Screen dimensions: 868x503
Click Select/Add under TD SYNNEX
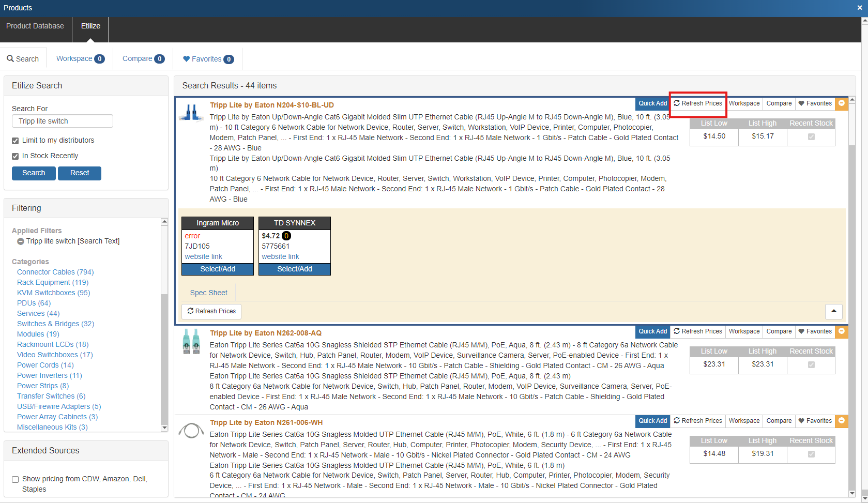click(x=295, y=269)
